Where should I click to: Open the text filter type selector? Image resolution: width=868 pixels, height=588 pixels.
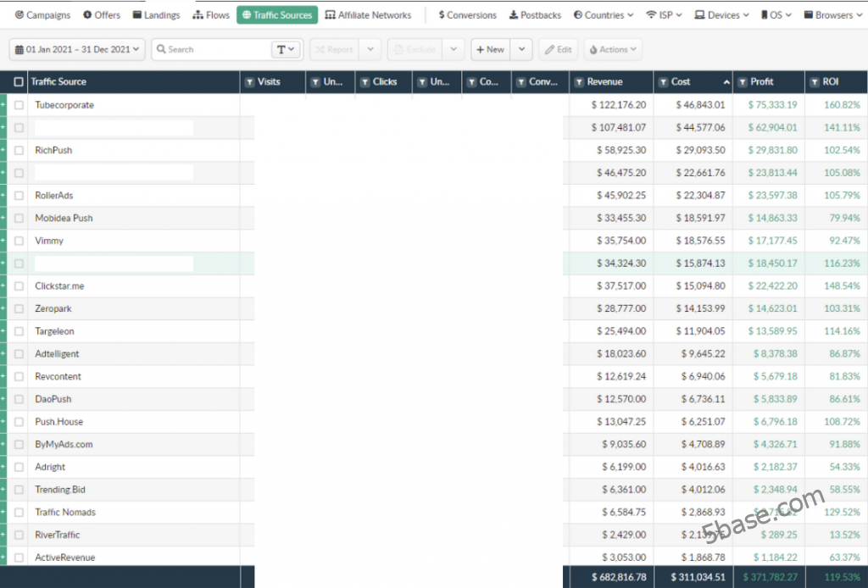pos(287,50)
